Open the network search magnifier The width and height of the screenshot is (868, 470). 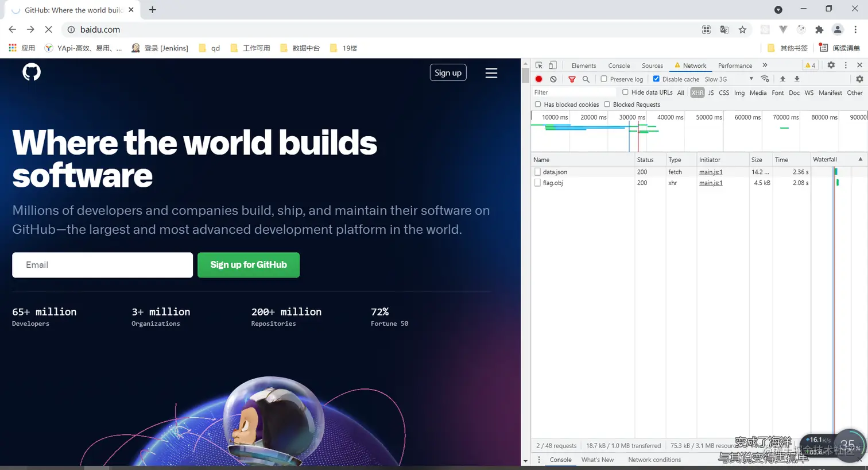pyautogui.click(x=586, y=79)
